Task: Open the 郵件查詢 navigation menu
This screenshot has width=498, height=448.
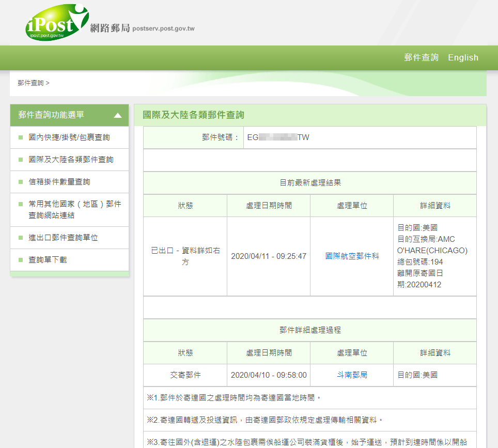Action: [x=421, y=57]
